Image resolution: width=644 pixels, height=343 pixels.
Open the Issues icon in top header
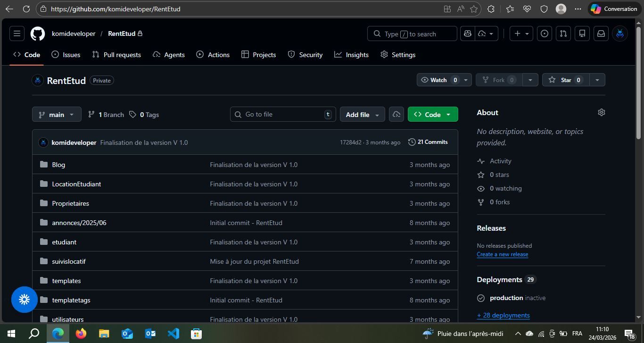point(545,33)
